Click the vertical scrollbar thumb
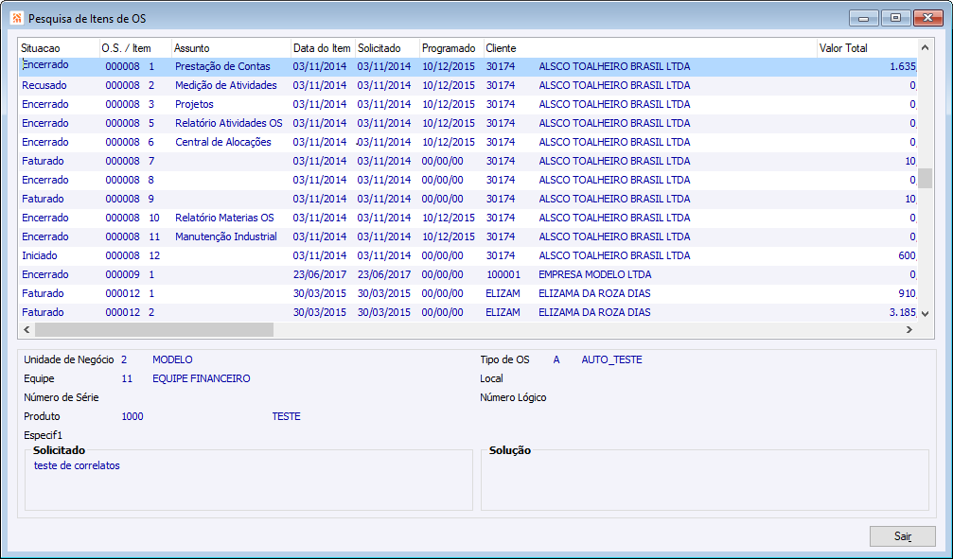953x560 pixels. click(925, 179)
